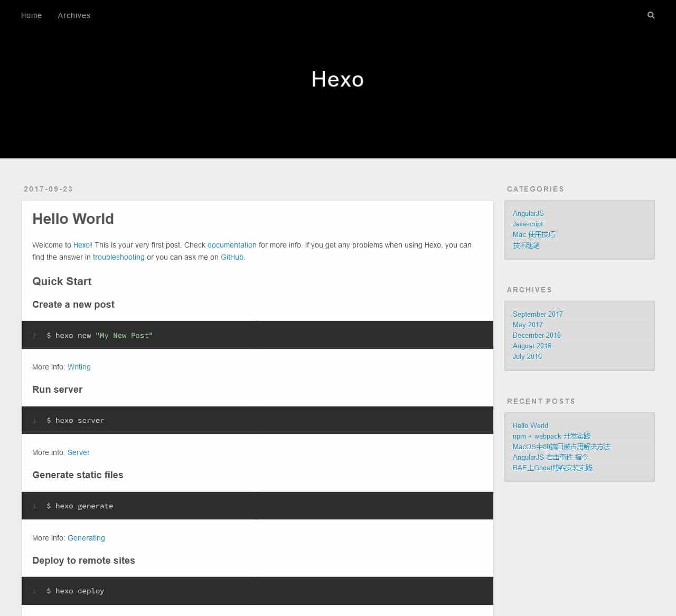Open the Writing more info link
Viewport: 676px width, 616px height.
pos(79,367)
